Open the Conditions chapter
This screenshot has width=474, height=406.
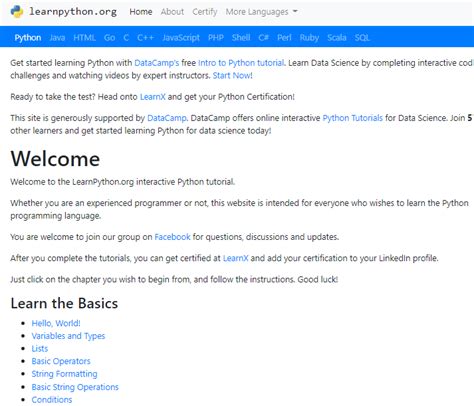click(x=52, y=400)
